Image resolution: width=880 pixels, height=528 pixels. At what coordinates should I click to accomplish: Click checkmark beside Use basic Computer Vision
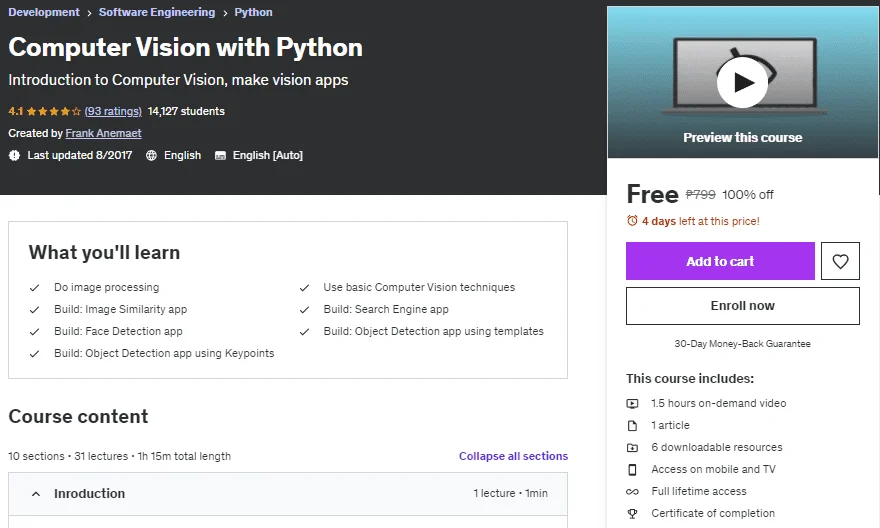304,287
